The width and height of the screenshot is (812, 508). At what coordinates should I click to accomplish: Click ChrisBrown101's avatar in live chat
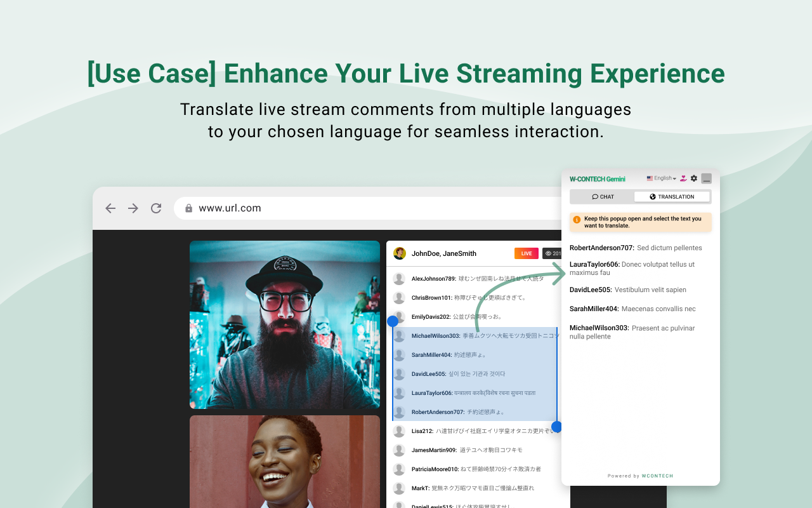click(x=399, y=298)
